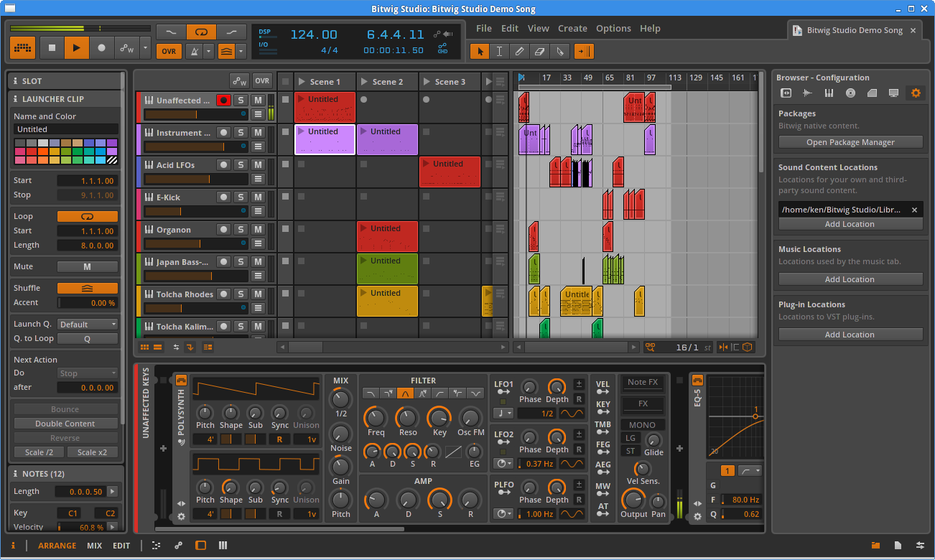
Task: Toggle the arranger loop button
Action: 201,32
